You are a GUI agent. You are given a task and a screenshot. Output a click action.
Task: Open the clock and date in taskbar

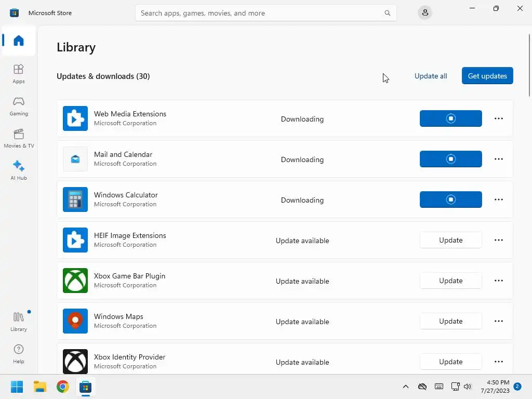[x=495, y=387]
